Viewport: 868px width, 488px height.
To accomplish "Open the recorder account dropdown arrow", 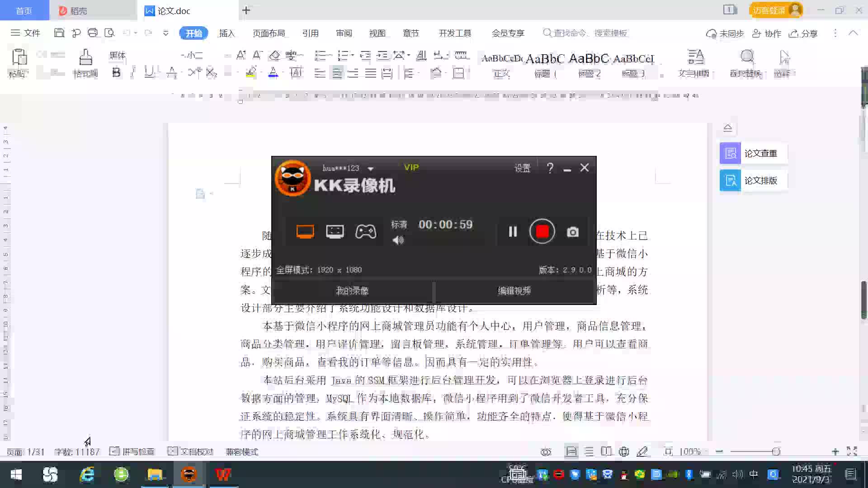I will [x=371, y=169].
